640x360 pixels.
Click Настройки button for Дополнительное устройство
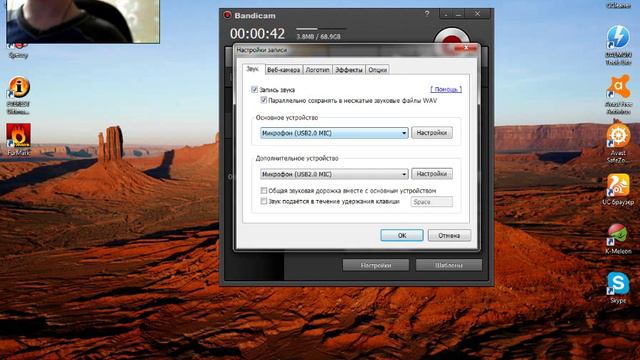432,174
